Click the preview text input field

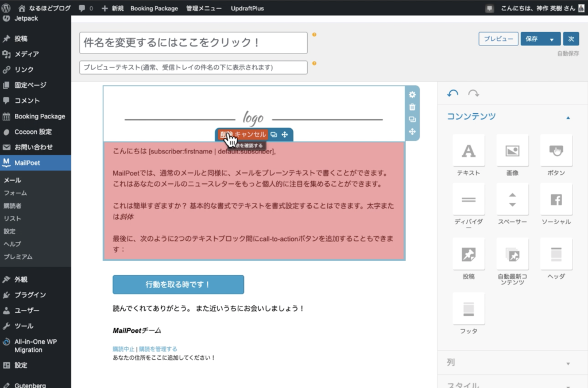tap(194, 68)
